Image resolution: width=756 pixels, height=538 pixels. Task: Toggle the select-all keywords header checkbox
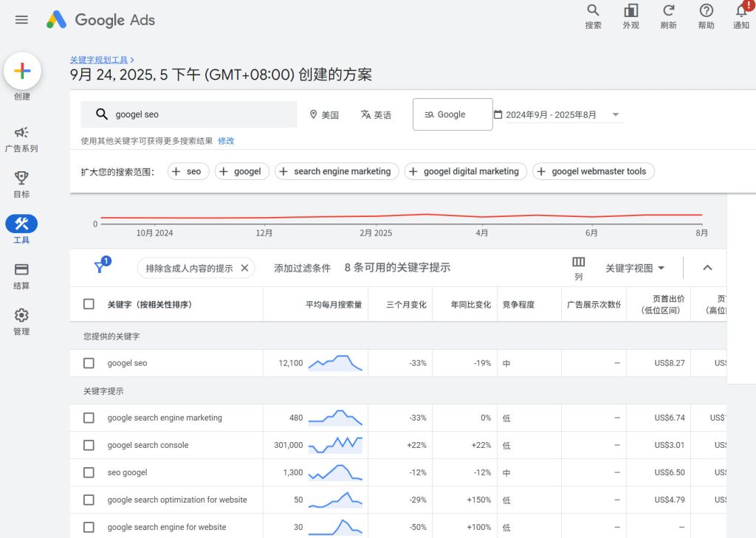tap(89, 304)
